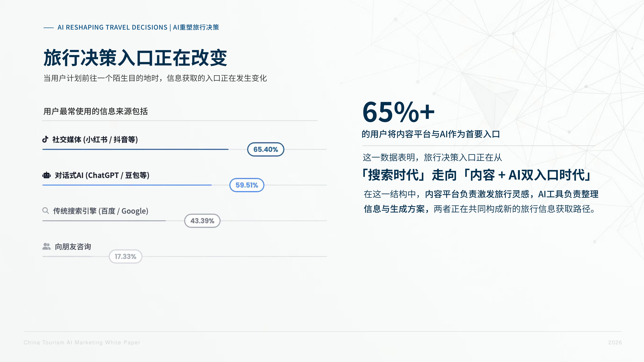Click the footer China Tourism AI Marketing White Paper
644x362 pixels.
pyautogui.click(x=82, y=343)
